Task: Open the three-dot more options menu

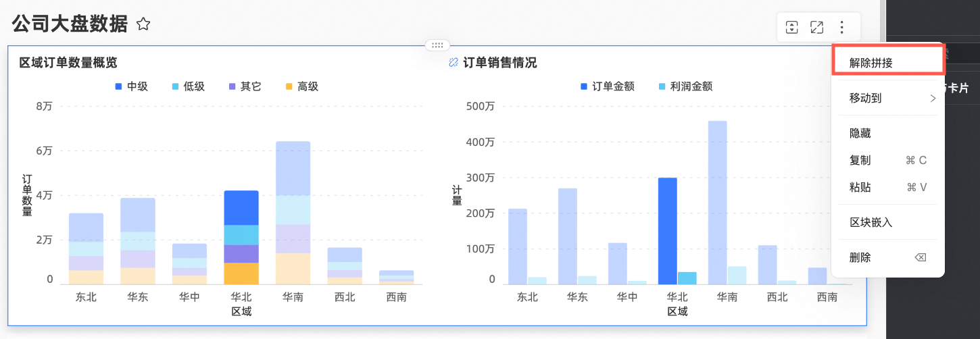Action: (841, 27)
